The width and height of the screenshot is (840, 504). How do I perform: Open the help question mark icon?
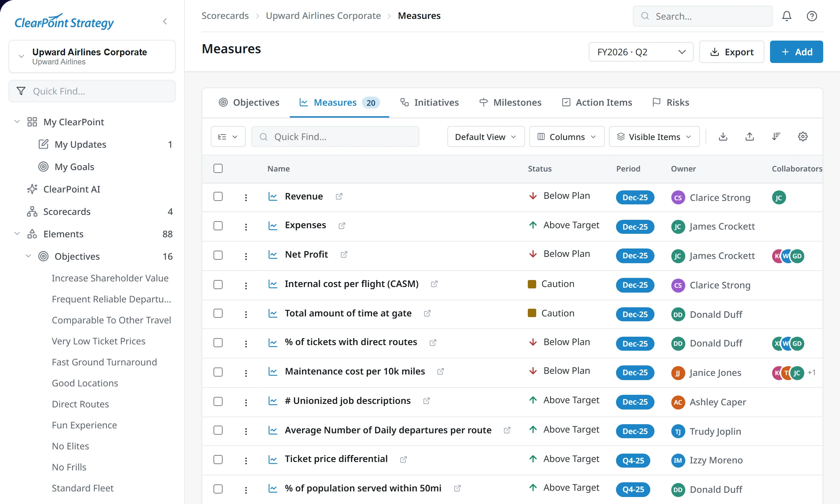coord(812,16)
